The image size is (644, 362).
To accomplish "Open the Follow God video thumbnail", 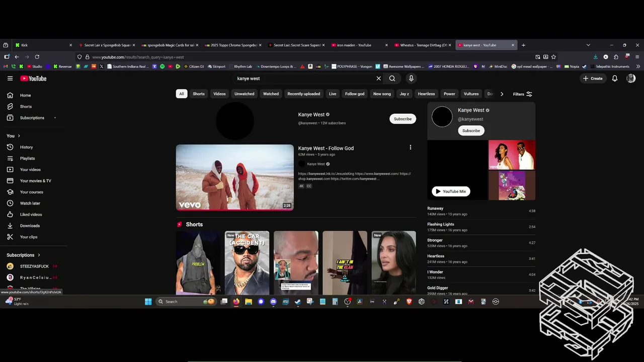I will click(x=234, y=177).
